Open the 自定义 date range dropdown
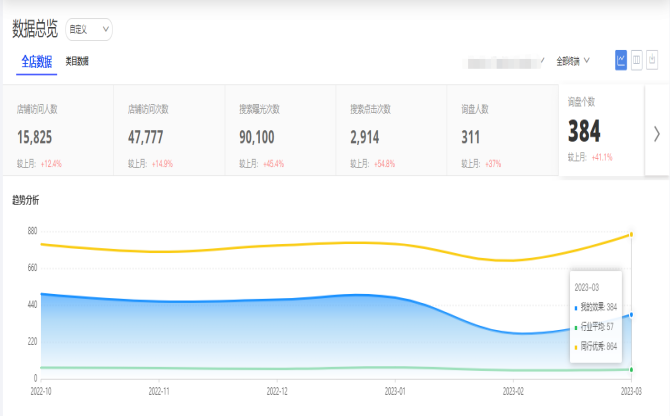 point(90,30)
